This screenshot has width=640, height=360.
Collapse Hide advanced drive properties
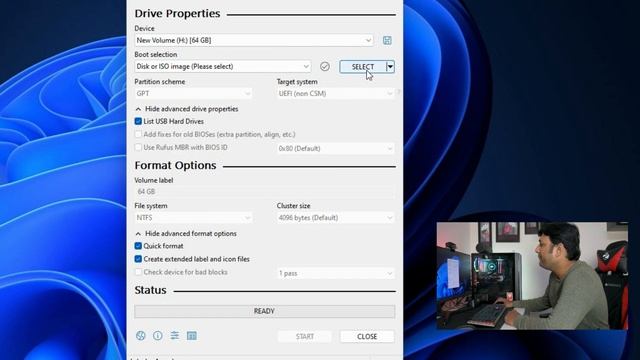187,109
